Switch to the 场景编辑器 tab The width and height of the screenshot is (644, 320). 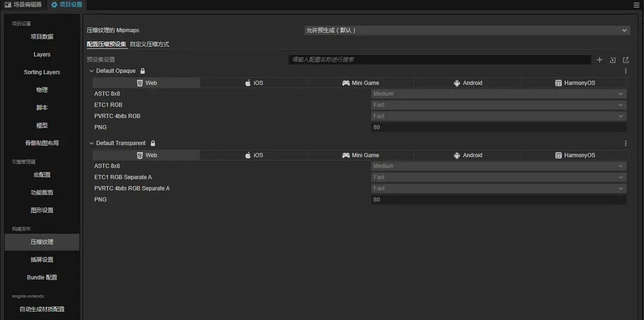pyautogui.click(x=23, y=5)
